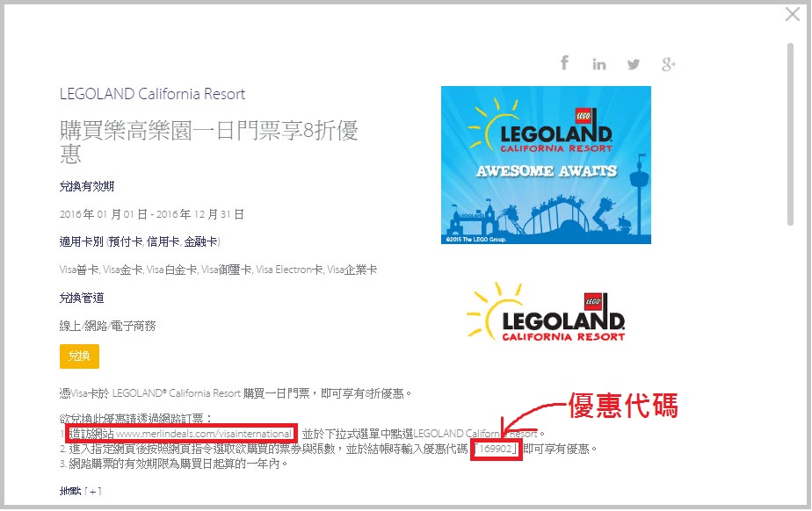812x511 pixels.
Task: Share the offer on LinkedIn
Action: point(599,64)
